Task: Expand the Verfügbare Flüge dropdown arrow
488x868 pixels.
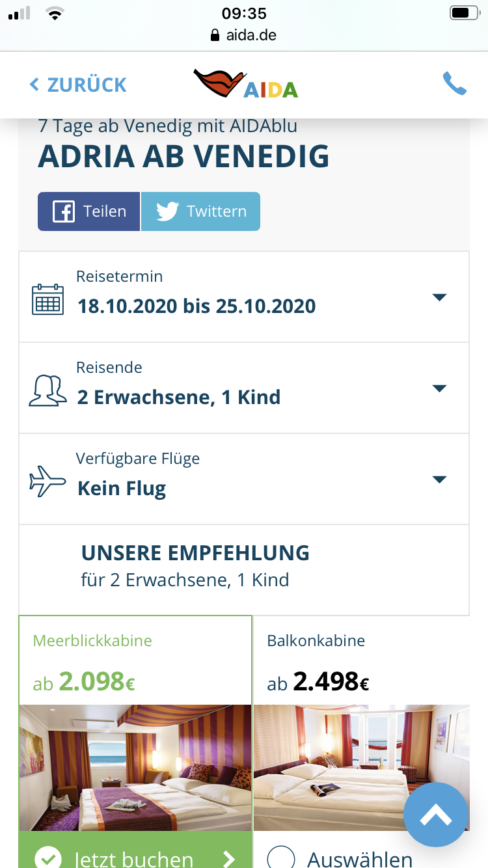Action: 440,480
